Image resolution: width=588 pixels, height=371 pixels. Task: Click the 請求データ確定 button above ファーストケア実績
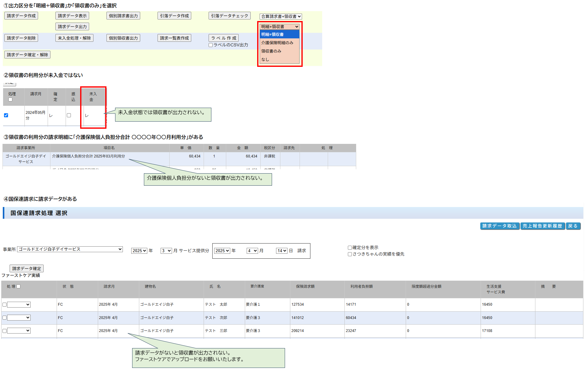pyautogui.click(x=27, y=269)
